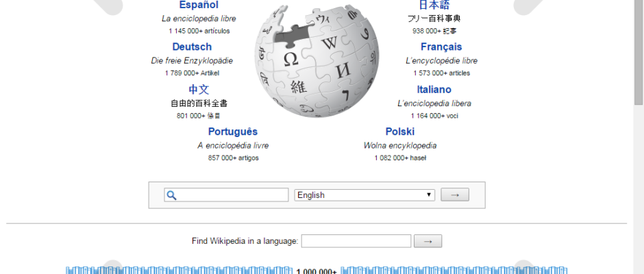Click '1 082 000+ haseł' text
644x274 pixels.
(x=400, y=158)
